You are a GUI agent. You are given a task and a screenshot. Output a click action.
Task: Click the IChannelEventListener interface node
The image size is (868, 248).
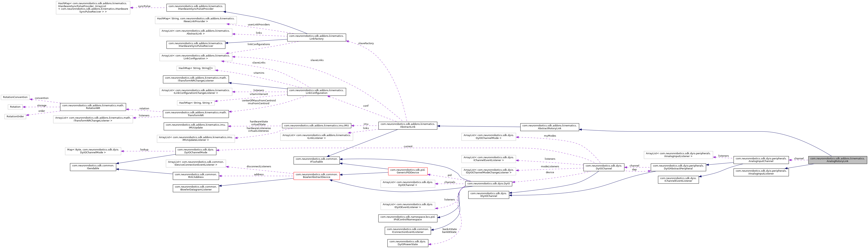[678, 180]
